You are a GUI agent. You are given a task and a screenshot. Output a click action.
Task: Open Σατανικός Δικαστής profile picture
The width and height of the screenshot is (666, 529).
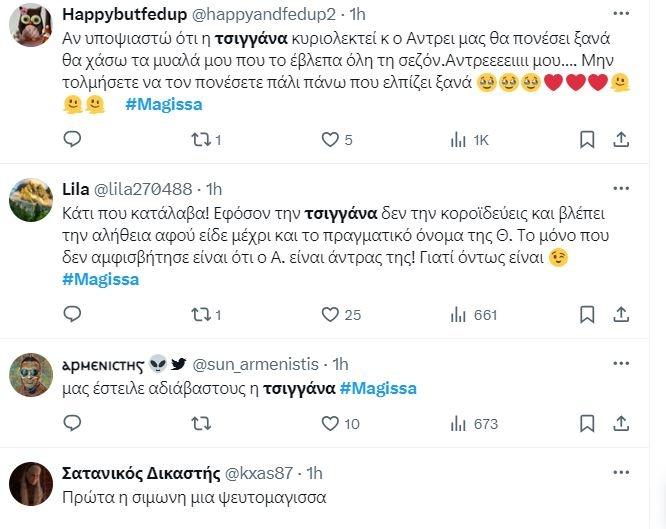pyautogui.click(x=31, y=485)
